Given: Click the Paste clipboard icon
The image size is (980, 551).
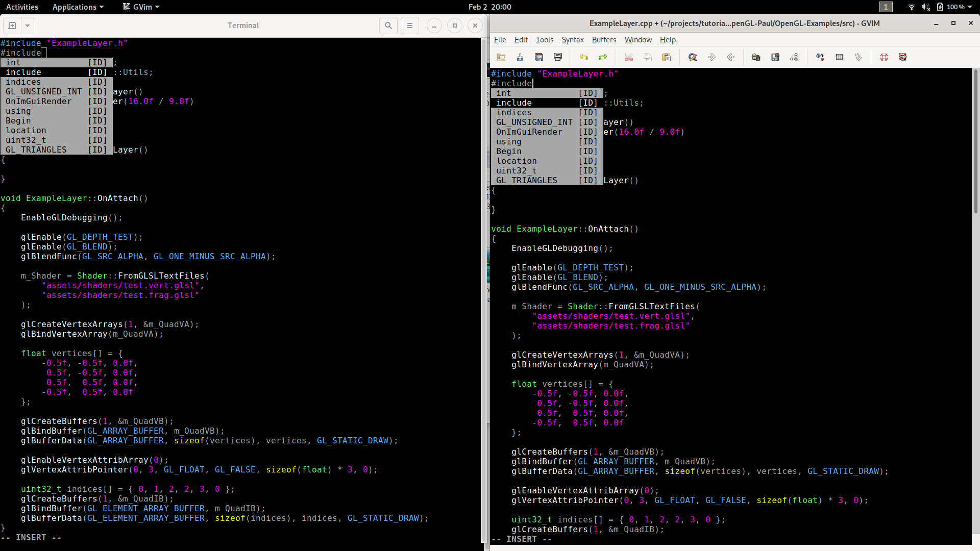Looking at the screenshot, I should (x=667, y=57).
